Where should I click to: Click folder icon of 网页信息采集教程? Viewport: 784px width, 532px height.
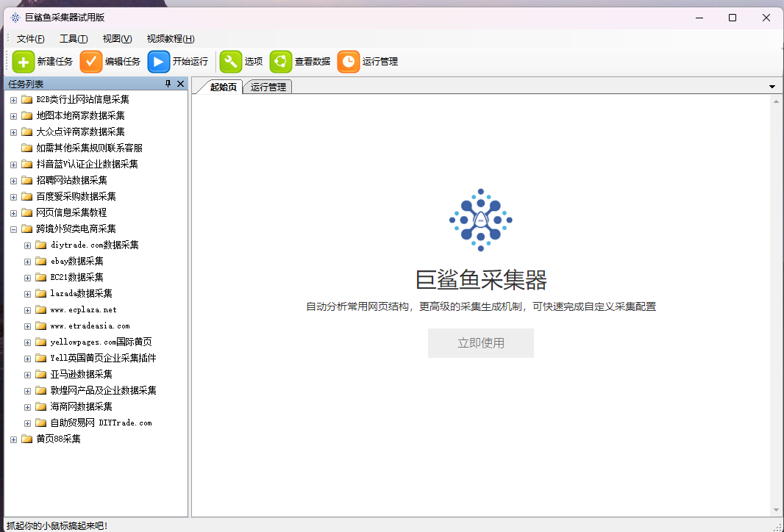[27, 212]
